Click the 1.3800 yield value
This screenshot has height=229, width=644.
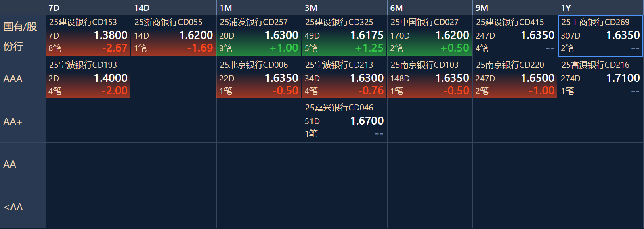click(x=111, y=35)
